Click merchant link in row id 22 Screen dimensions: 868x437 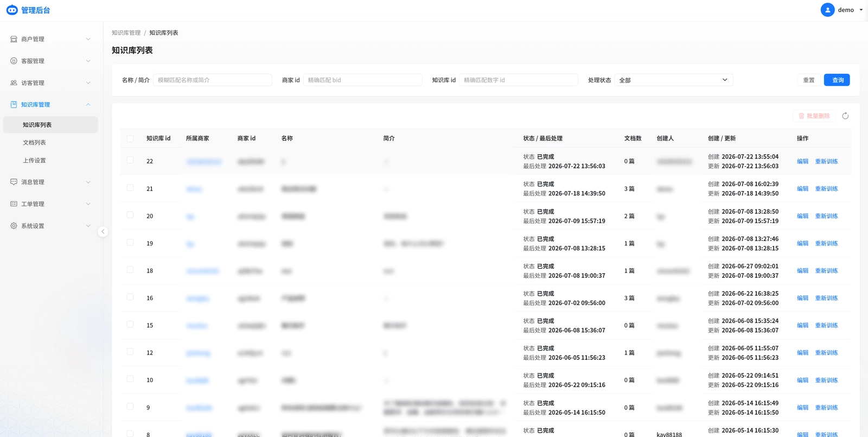point(204,162)
